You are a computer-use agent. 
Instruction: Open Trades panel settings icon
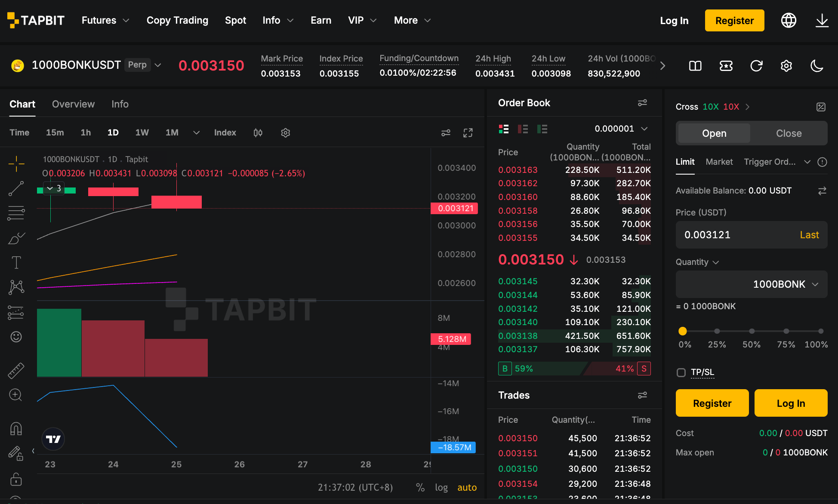(642, 395)
